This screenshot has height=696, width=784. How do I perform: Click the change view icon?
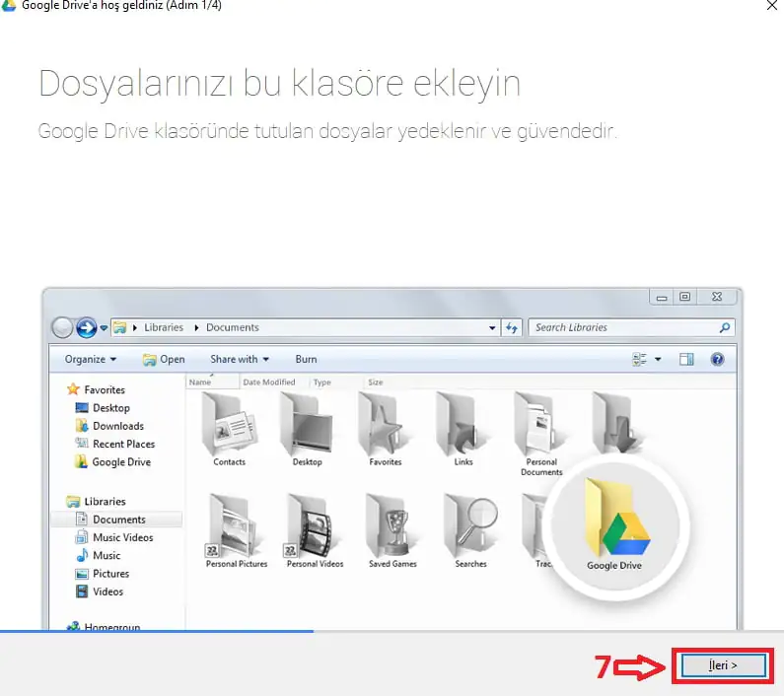(x=639, y=359)
